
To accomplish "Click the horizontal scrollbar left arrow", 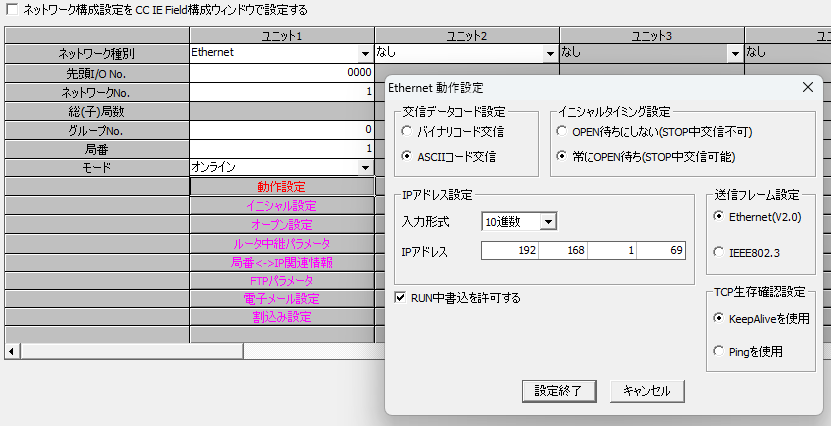I will click(x=12, y=351).
